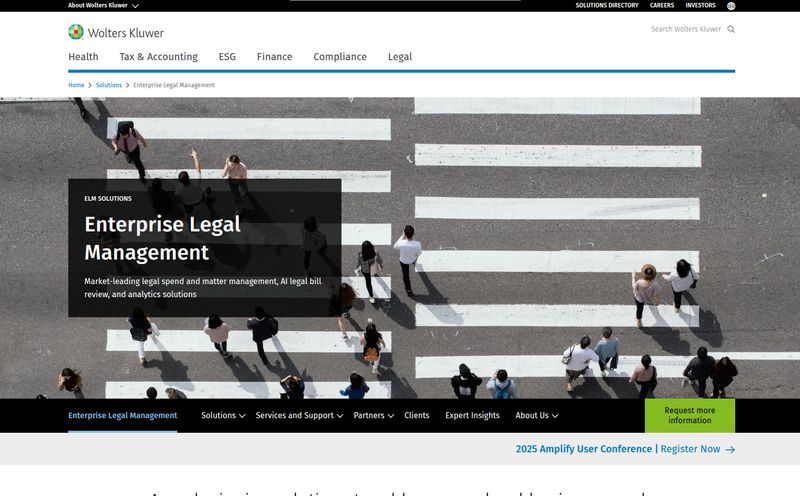Go to the Clients page
The image size is (800, 496).
coord(417,415)
